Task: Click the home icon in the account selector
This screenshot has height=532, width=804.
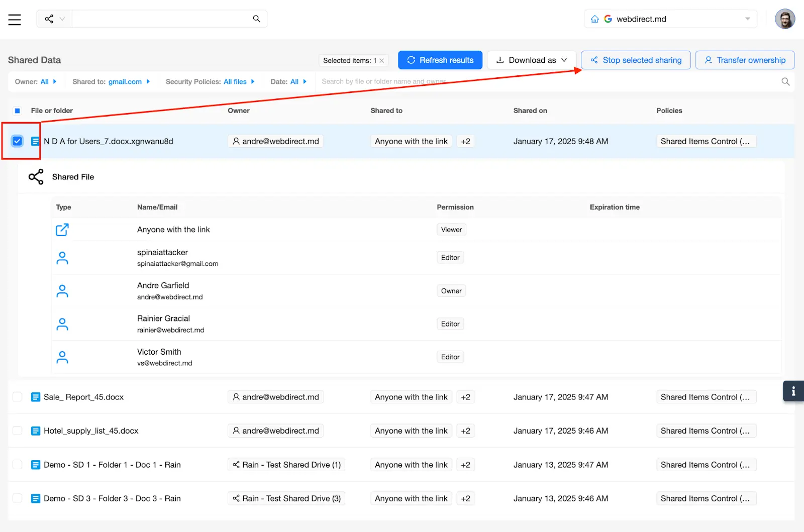Action: [x=595, y=19]
